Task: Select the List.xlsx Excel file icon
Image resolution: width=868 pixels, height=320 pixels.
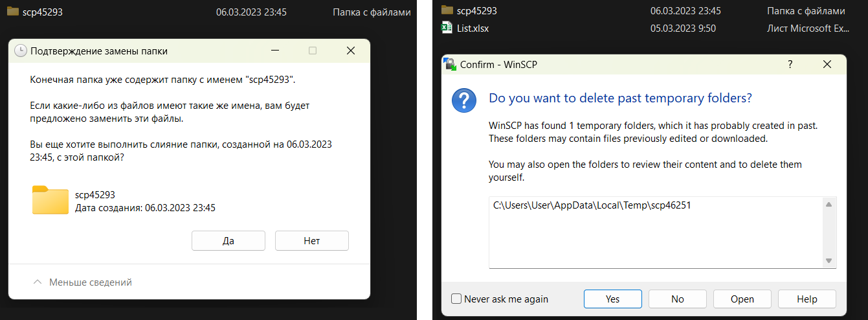Action: [x=447, y=28]
